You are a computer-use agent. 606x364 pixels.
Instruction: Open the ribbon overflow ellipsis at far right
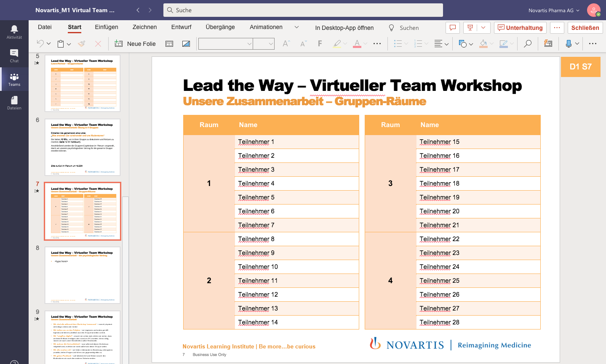tap(593, 43)
